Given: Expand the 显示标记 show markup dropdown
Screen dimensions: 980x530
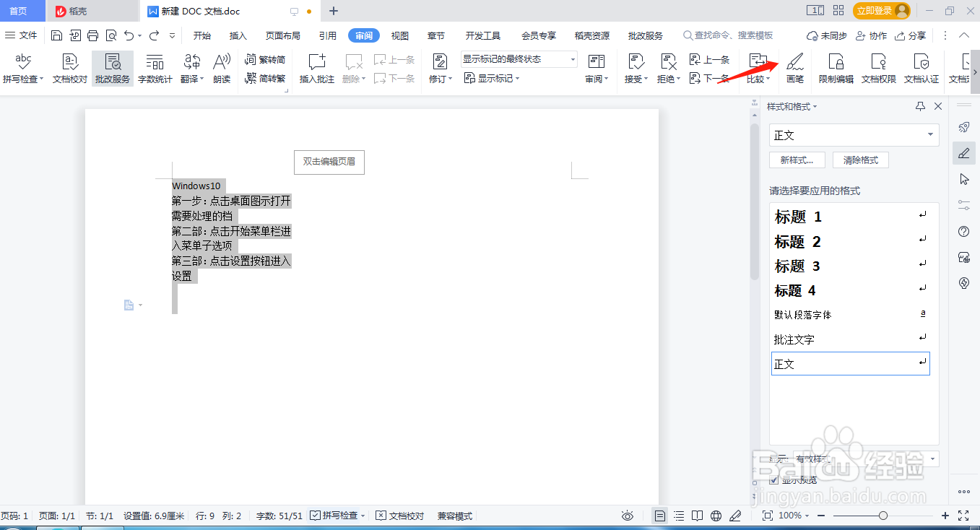Looking at the screenshot, I should click(491, 79).
